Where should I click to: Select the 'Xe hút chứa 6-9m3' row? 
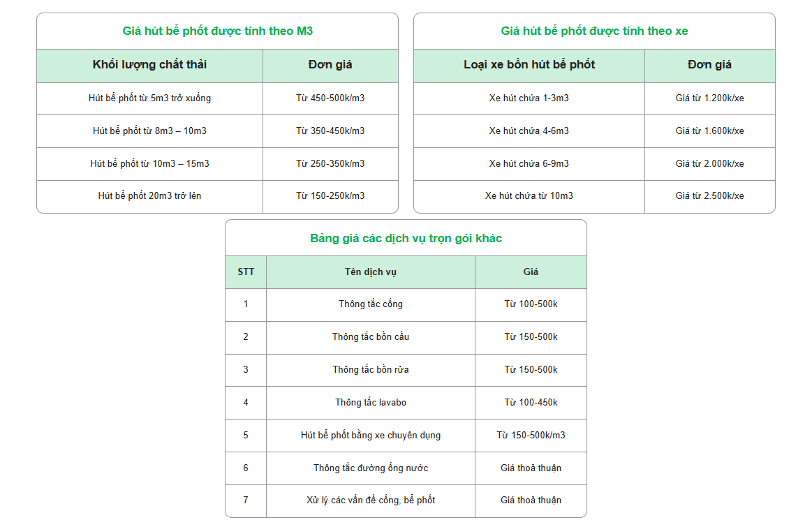tap(529, 164)
